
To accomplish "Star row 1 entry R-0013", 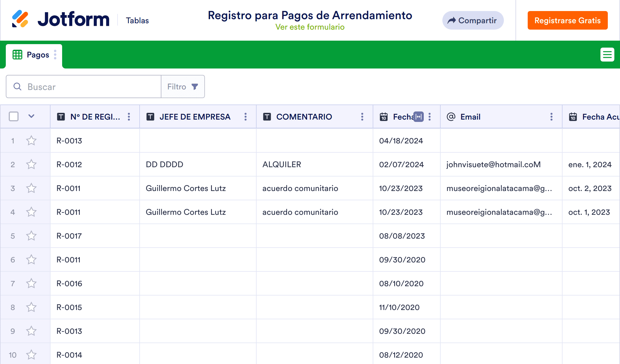I will coord(31,141).
